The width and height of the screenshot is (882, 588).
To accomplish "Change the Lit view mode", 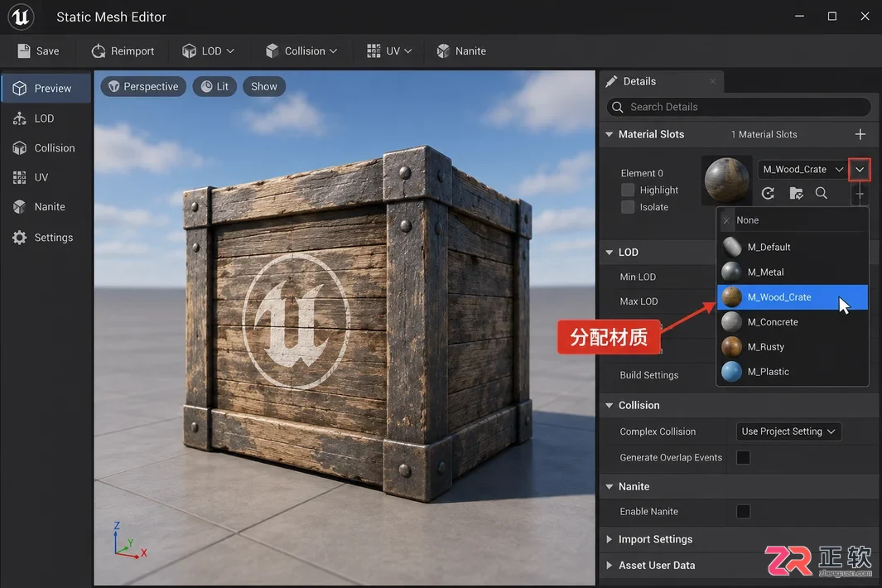I will [214, 87].
